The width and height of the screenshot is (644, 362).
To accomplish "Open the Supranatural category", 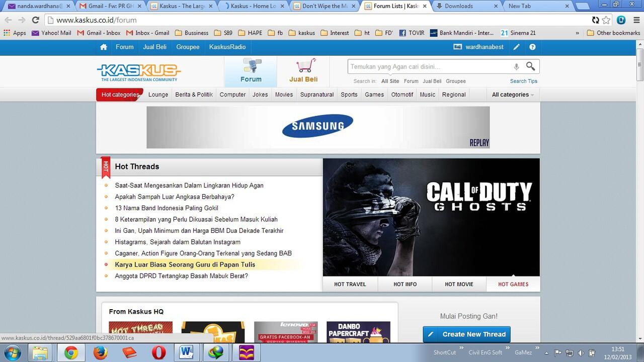I will coord(317,95).
